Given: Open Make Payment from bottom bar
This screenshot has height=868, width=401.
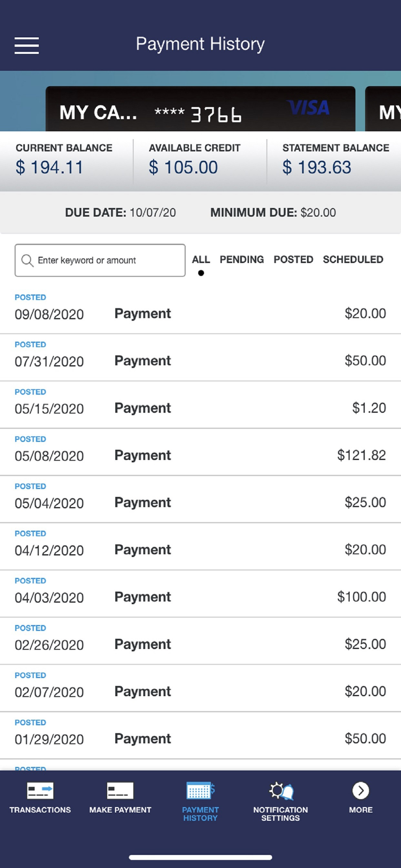Looking at the screenshot, I should pos(120,791).
